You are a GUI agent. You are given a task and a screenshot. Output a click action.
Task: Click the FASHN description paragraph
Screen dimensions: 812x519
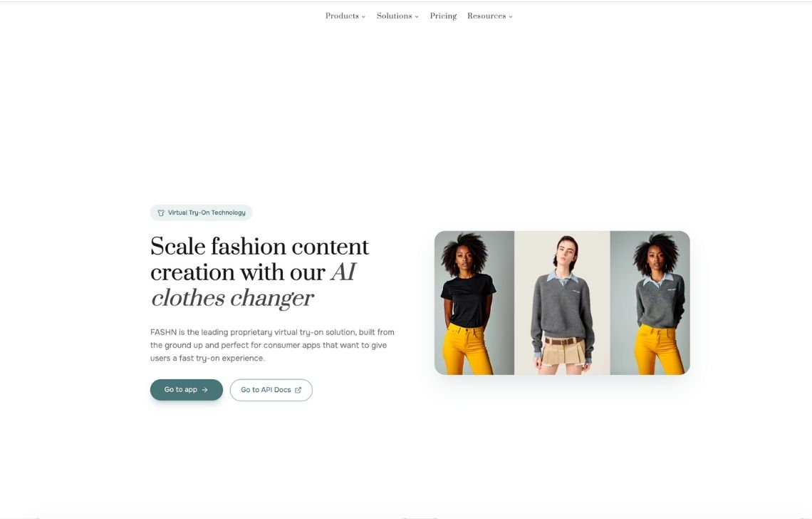(272, 345)
